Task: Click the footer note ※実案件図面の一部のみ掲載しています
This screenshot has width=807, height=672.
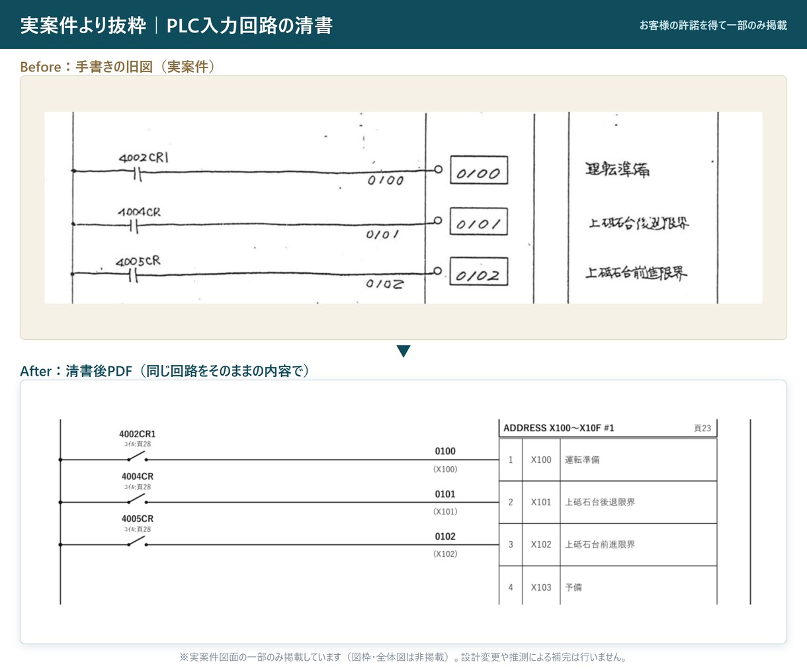Action: pos(403,657)
